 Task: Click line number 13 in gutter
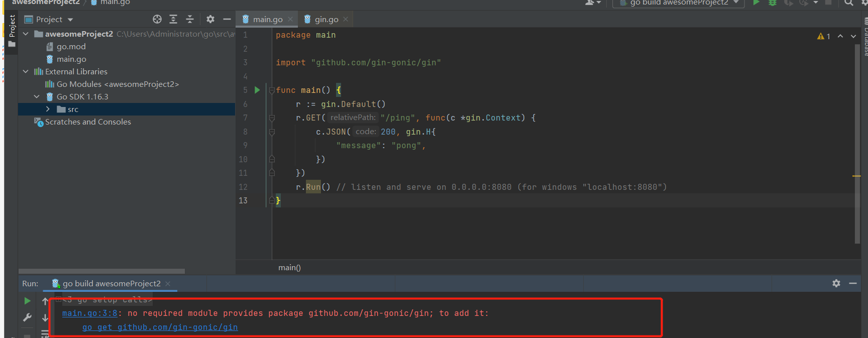click(243, 200)
